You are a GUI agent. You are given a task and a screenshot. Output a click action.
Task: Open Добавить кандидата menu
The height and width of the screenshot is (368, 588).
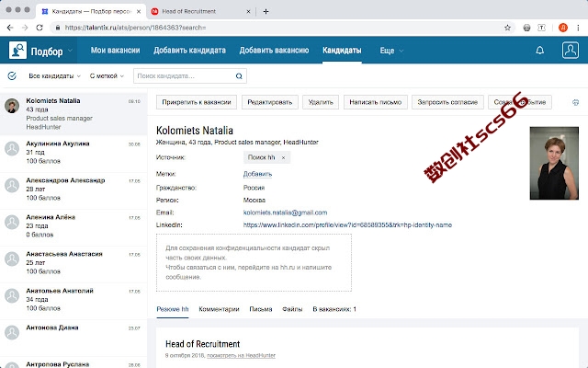189,51
